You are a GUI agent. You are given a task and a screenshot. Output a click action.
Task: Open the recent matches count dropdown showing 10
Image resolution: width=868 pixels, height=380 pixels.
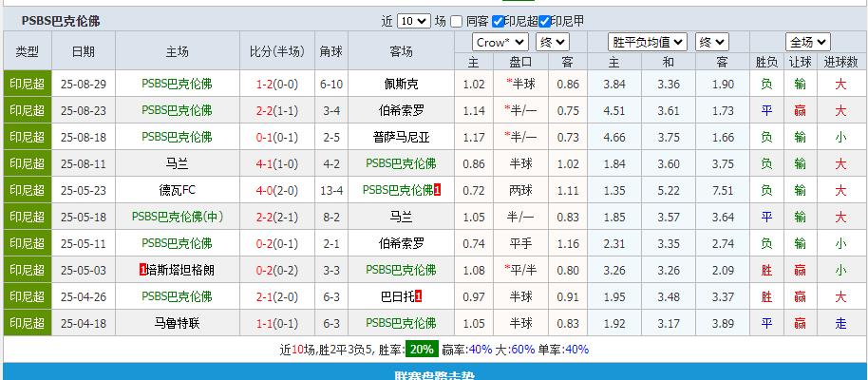pyautogui.click(x=413, y=21)
